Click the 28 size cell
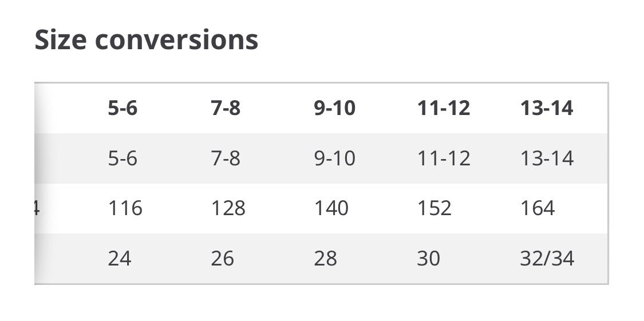 coord(325,259)
